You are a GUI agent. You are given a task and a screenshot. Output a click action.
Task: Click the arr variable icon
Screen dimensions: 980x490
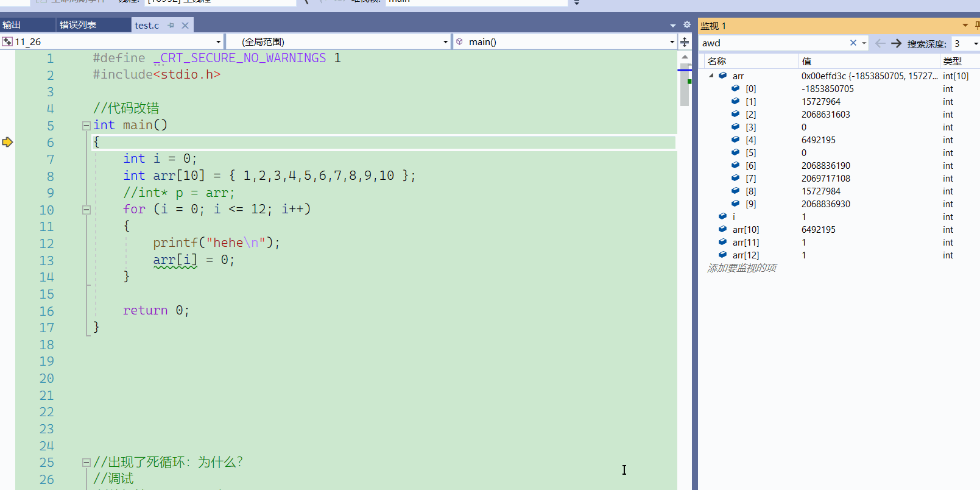pos(723,76)
